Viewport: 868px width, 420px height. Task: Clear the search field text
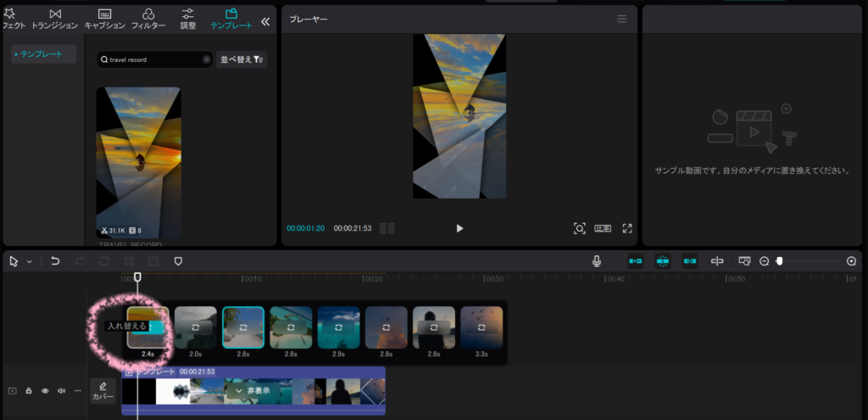(x=206, y=59)
